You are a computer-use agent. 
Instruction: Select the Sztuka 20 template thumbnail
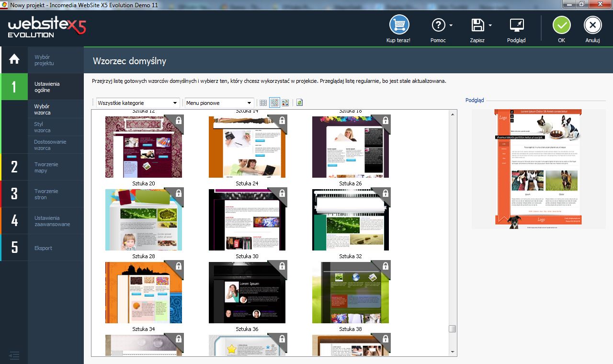(144, 219)
